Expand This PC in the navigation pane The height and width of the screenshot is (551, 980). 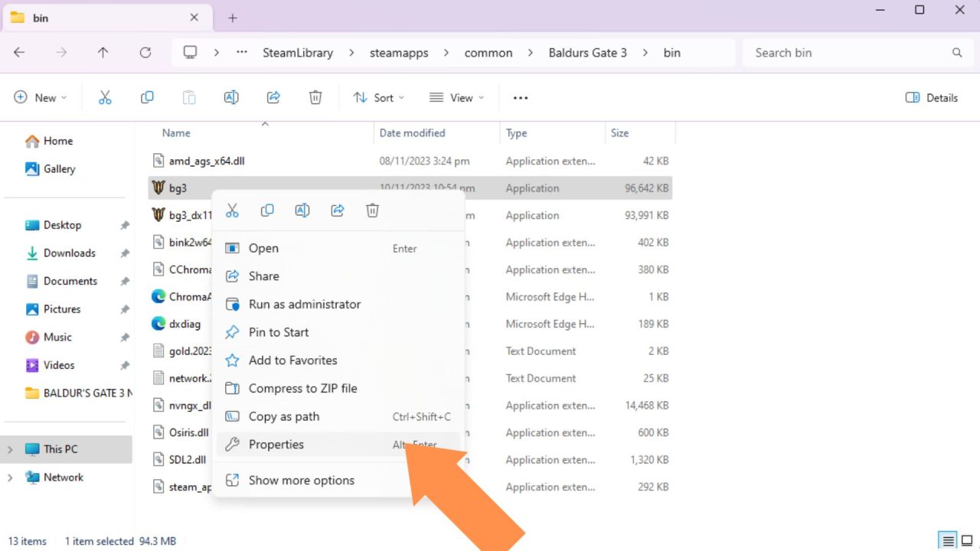(10, 449)
